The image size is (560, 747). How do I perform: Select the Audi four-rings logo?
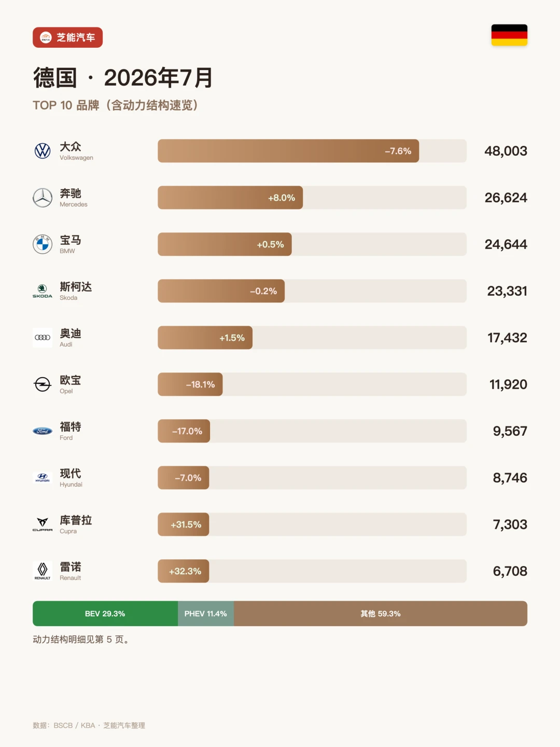tap(43, 338)
